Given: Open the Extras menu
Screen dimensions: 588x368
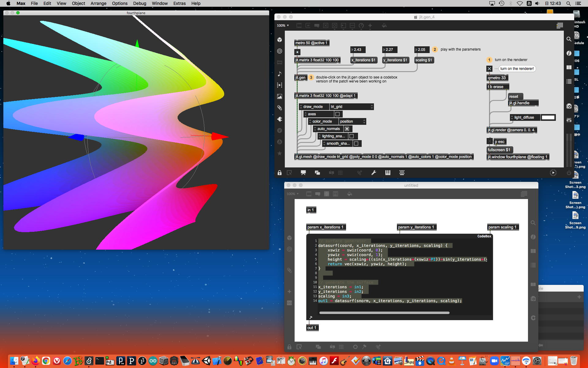Looking at the screenshot, I should 179,3.
